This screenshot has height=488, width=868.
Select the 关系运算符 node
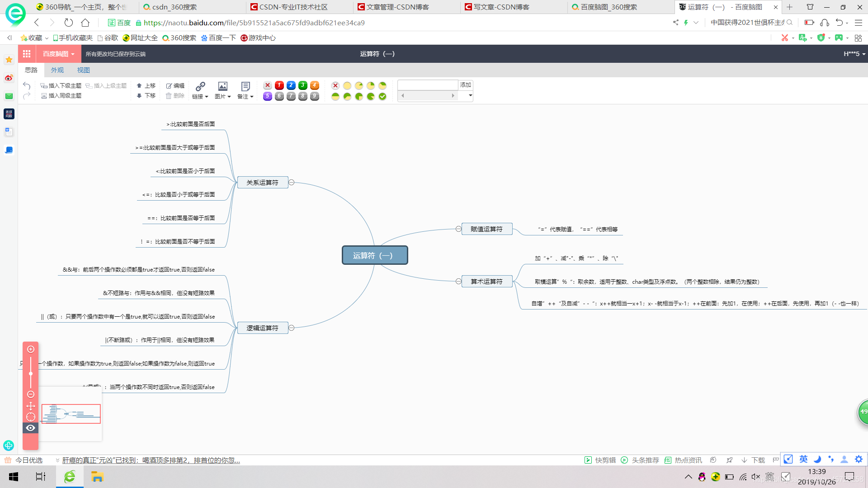(x=263, y=183)
